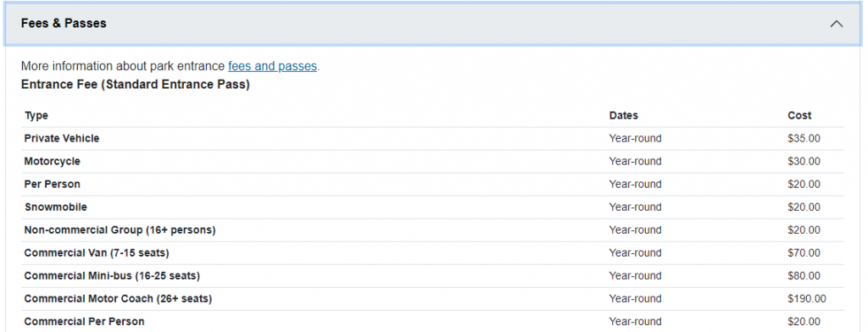868x332 pixels.
Task: Click the Dates column header
Action: click(x=623, y=116)
